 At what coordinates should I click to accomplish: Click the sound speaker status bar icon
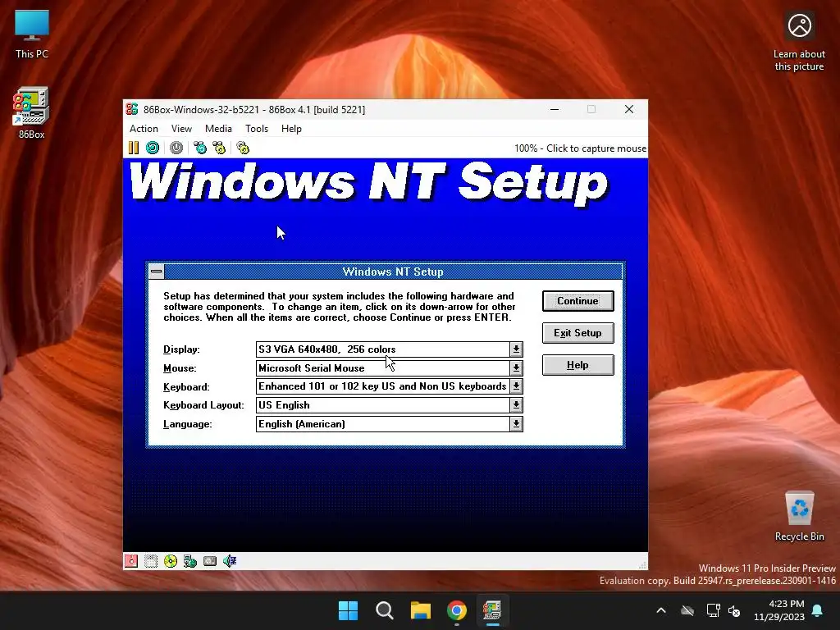[x=230, y=561]
